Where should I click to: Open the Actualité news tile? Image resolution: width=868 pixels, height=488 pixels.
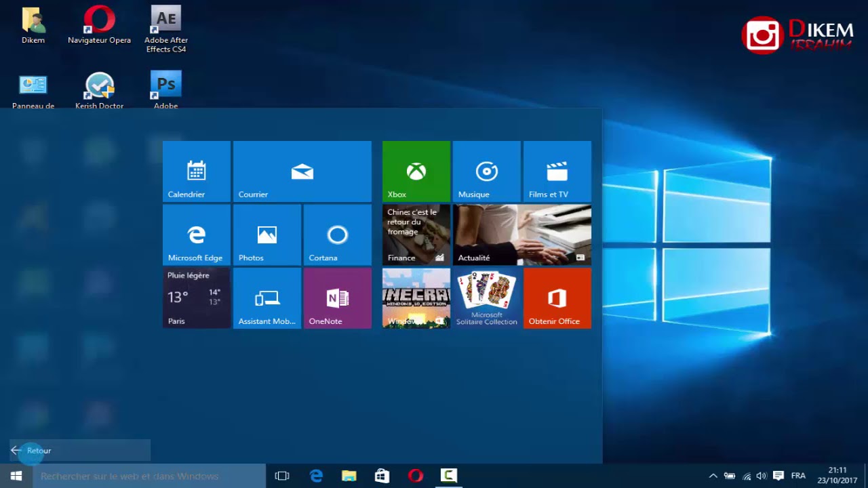522,235
